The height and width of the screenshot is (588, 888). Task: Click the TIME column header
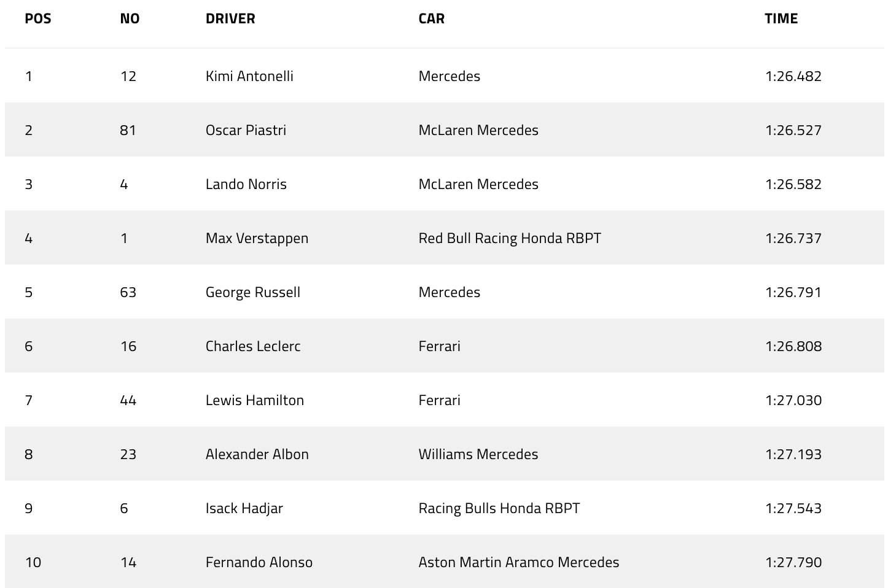(x=781, y=18)
